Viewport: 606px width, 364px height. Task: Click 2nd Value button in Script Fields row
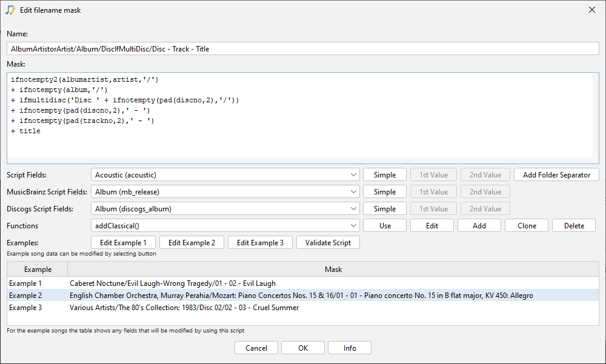(x=485, y=174)
